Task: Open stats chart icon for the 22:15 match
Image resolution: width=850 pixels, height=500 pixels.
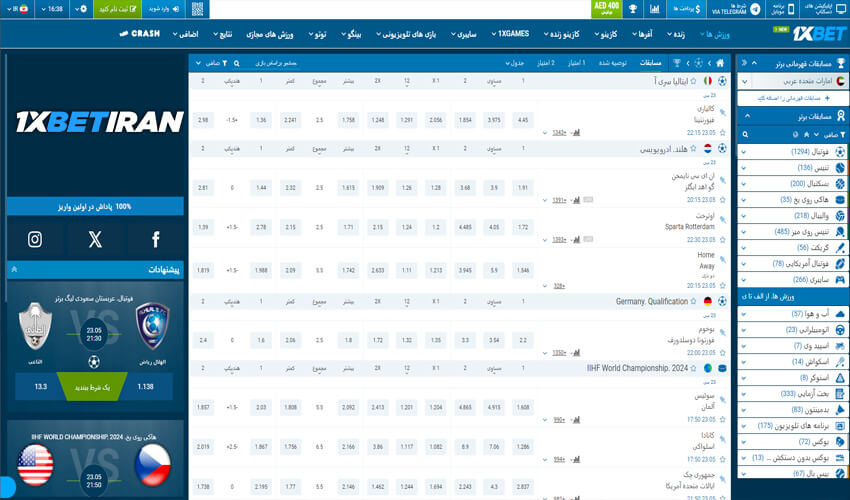Action: (576, 132)
